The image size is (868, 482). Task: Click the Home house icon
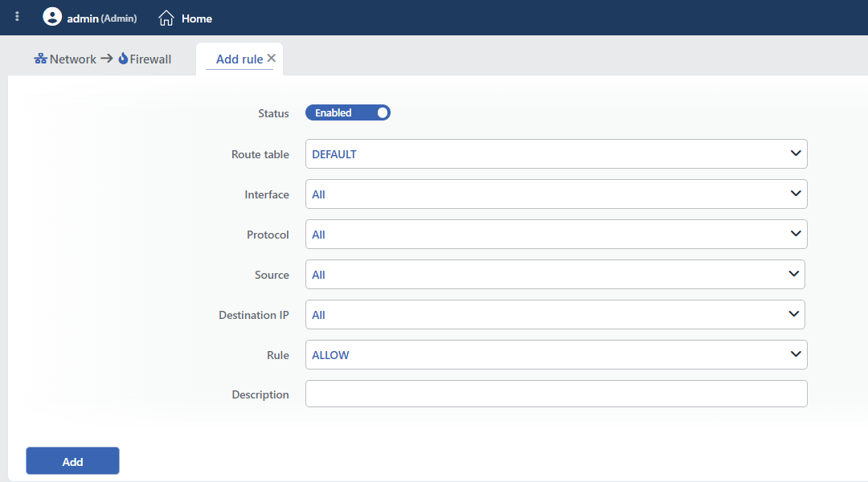click(x=166, y=18)
